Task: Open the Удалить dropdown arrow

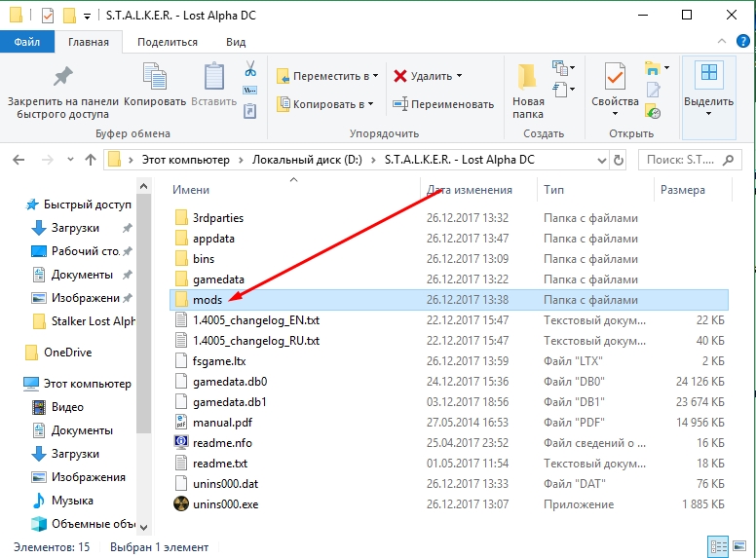Action: pos(459,76)
